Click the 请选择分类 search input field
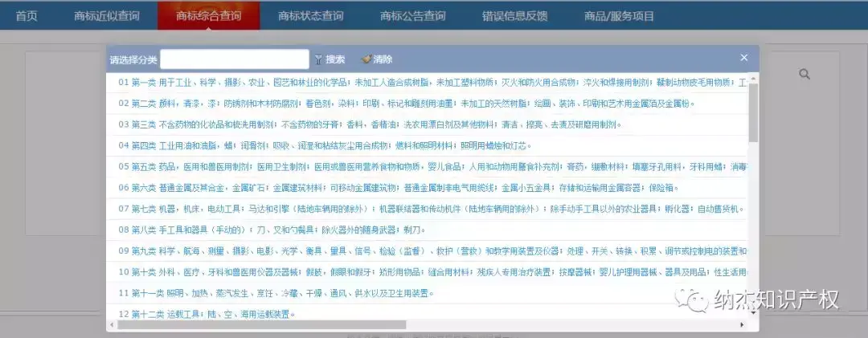 [235, 59]
